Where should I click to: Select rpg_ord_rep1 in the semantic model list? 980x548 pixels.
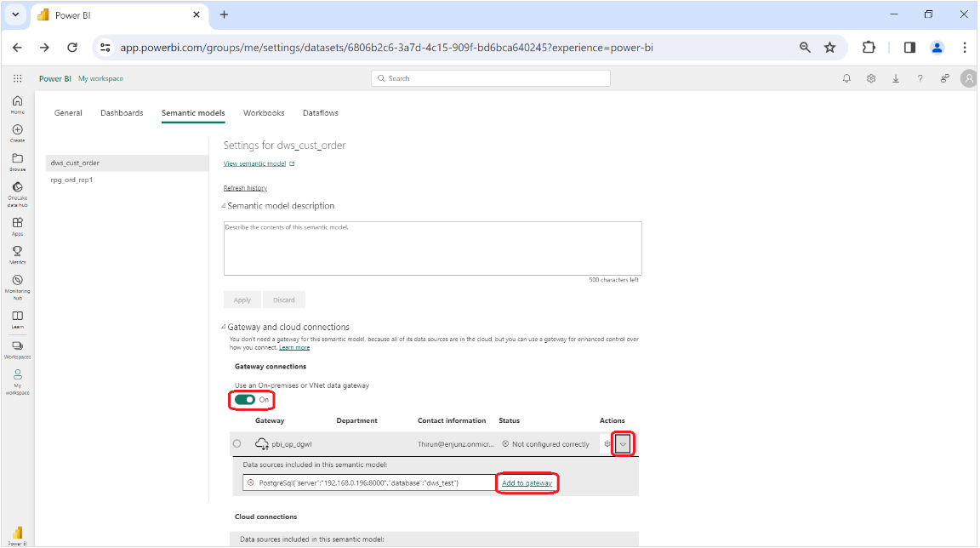128,180
